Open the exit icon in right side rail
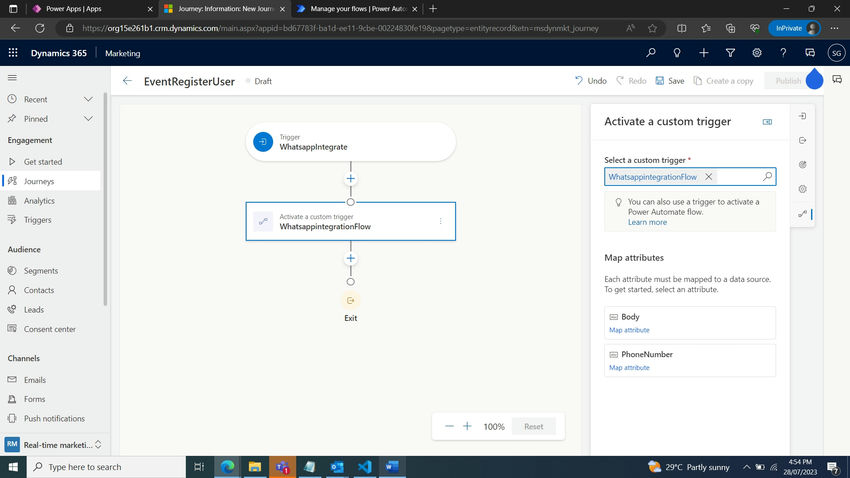 (x=802, y=140)
